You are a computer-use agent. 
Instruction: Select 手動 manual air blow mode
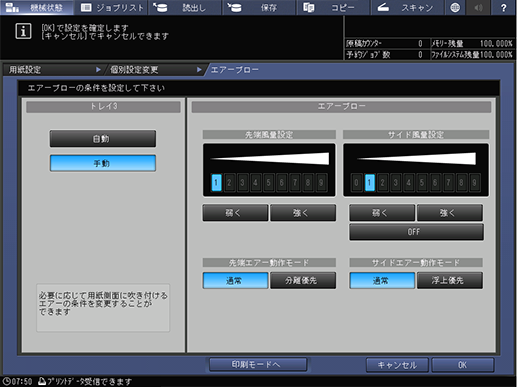(x=103, y=163)
